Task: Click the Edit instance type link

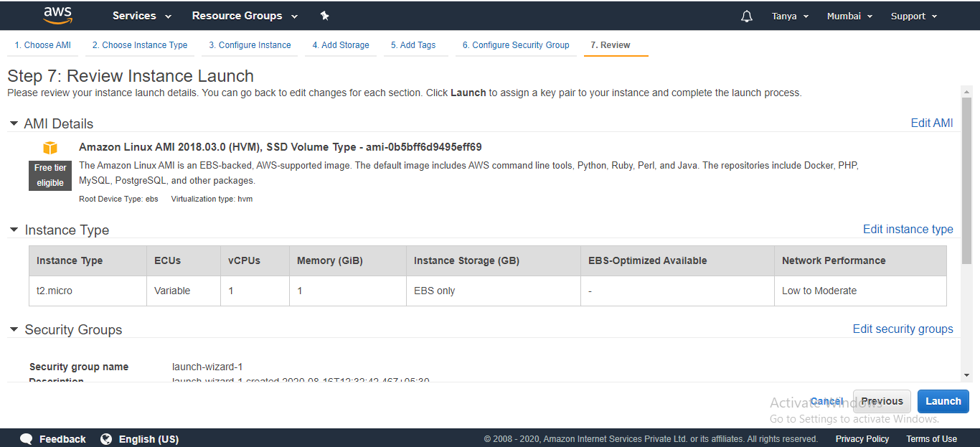Action: (x=908, y=229)
